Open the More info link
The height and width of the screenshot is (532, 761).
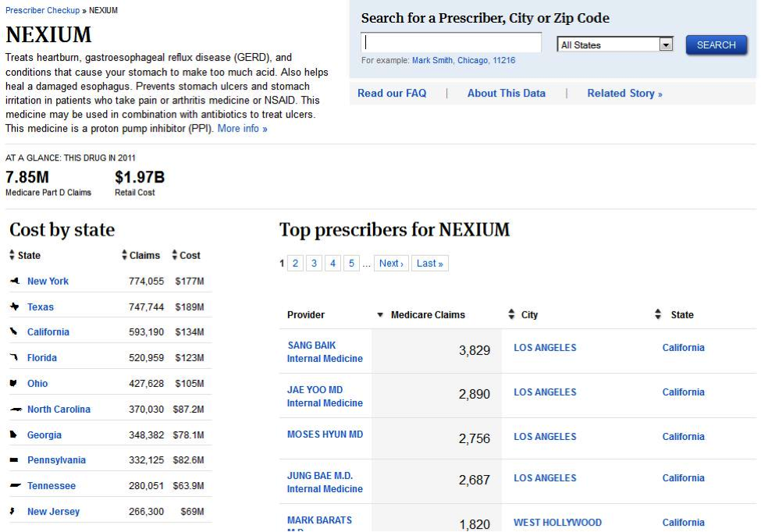pyautogui.click(x=242, y=129)
